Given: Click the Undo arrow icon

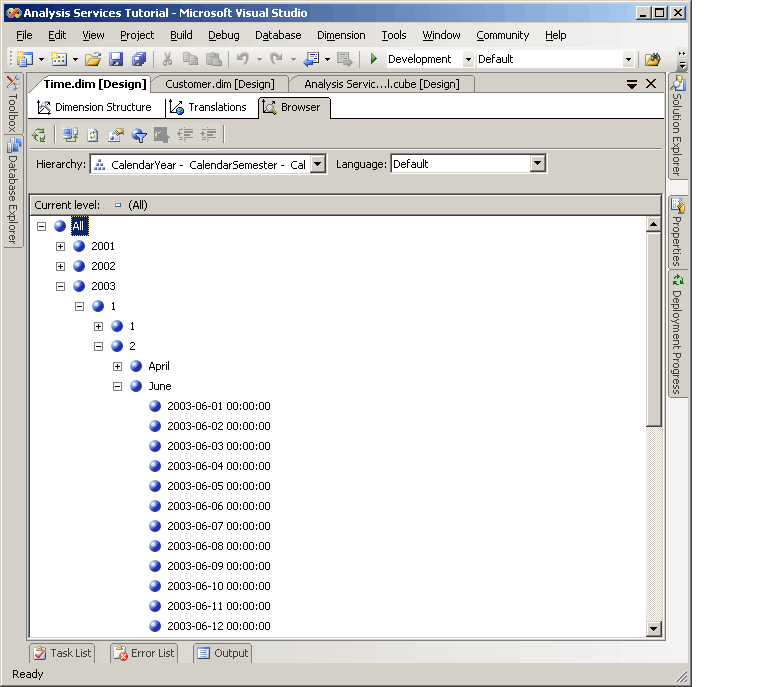Looking at the screenshot, I should point(243,59).
